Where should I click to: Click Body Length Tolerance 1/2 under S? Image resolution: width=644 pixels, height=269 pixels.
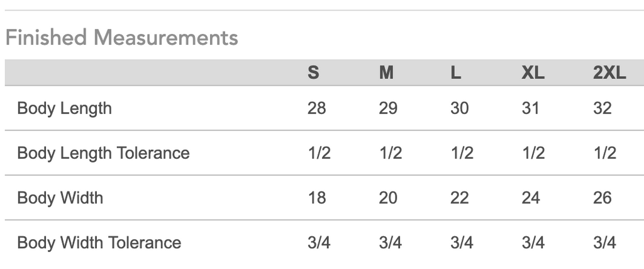click(x=319, y=153)
